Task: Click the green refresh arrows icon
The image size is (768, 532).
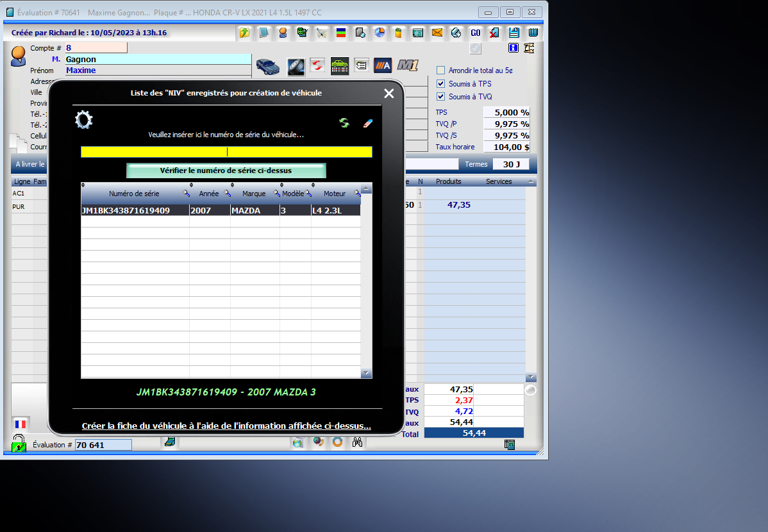Action: coord(344,122)
